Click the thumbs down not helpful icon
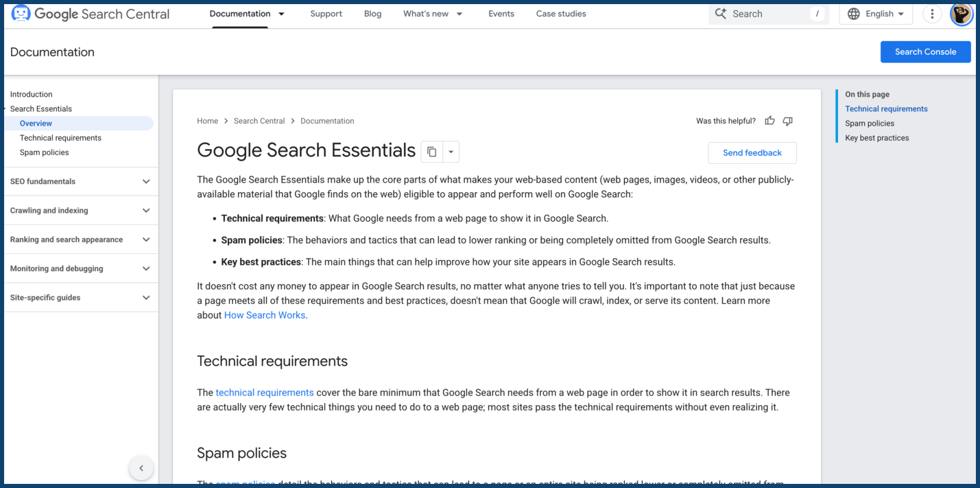The width and height of the screenshot is (980, 488). coord(787,121)
